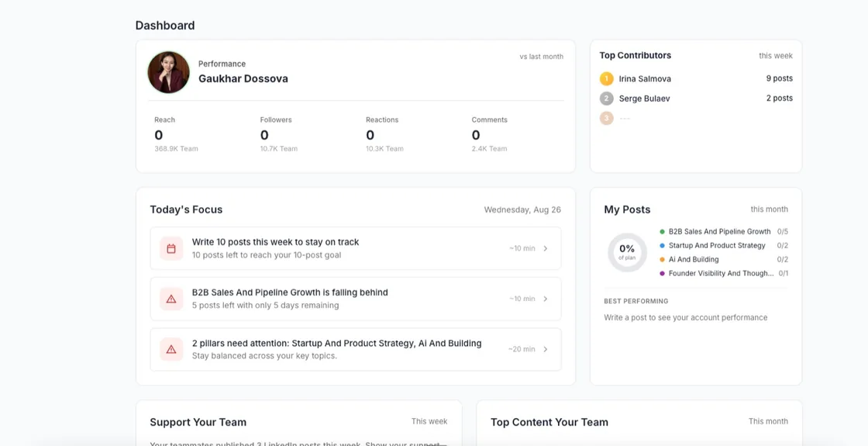Click the Reactions metric value

[x=370, y=135]
